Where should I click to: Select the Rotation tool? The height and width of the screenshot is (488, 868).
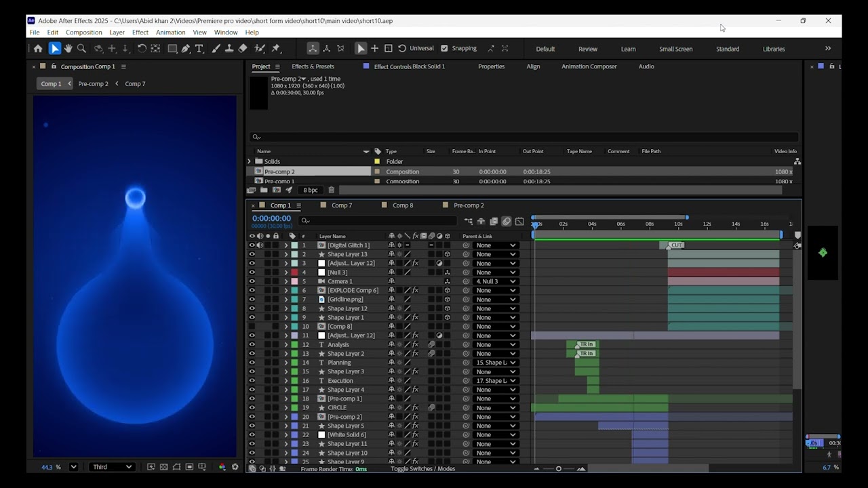click(142, 49)
